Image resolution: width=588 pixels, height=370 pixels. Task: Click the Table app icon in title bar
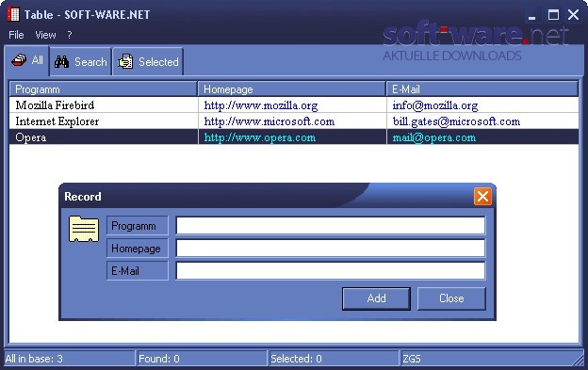pos(13,14)
